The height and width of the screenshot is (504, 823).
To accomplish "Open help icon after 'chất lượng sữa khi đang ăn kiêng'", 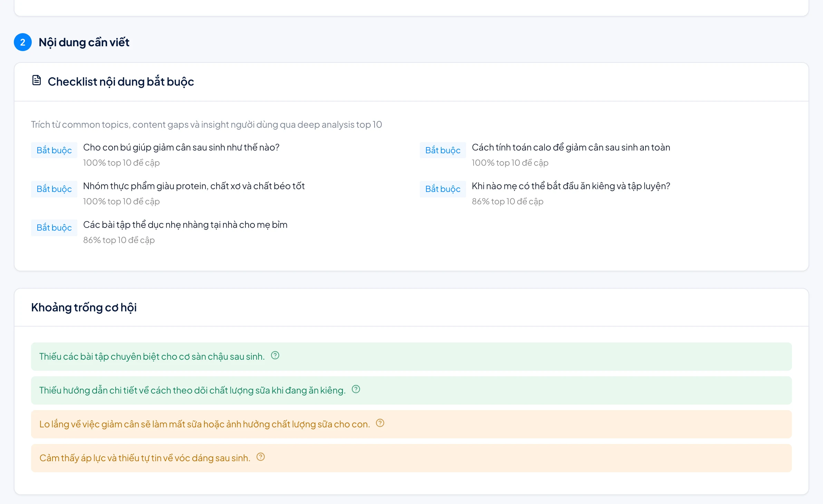I will click(356, 389).
